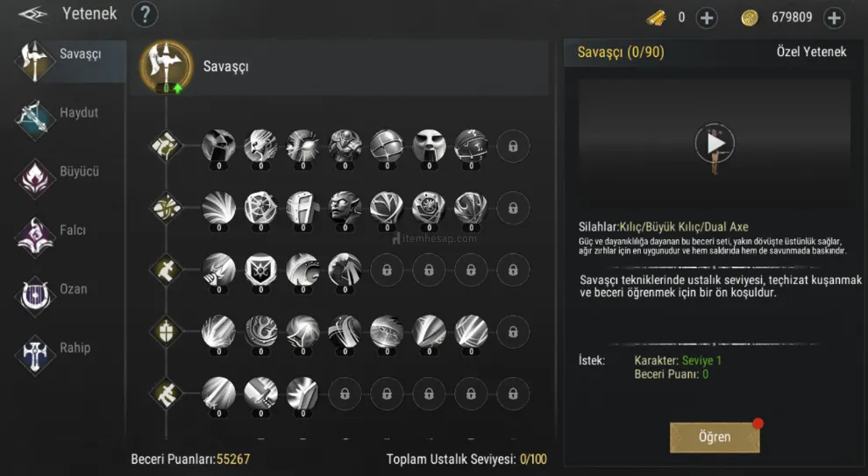This screenshot has height=476, width=868.
Task: Play the Savaşçı skill preview video
Action: coord(715,144)
